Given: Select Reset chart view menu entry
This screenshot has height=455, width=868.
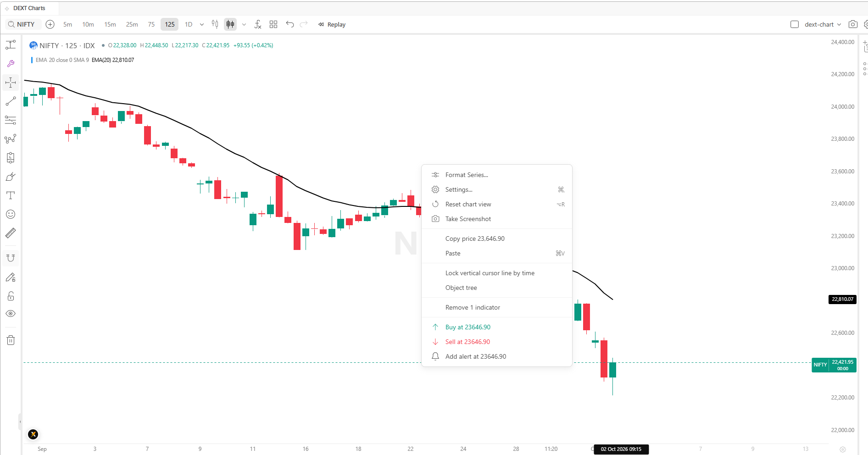Looking at the screenshot, I should coord(497,204).
